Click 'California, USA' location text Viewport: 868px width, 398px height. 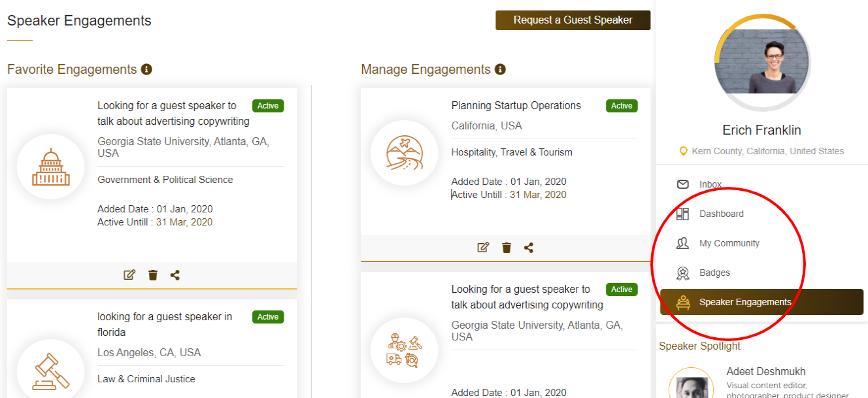tap(487, 125)
